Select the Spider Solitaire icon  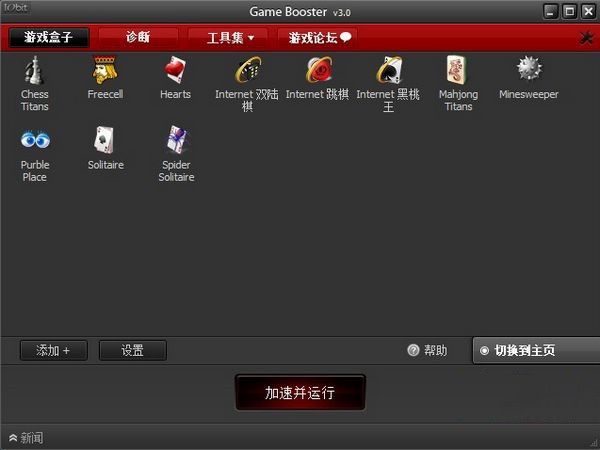176,141
